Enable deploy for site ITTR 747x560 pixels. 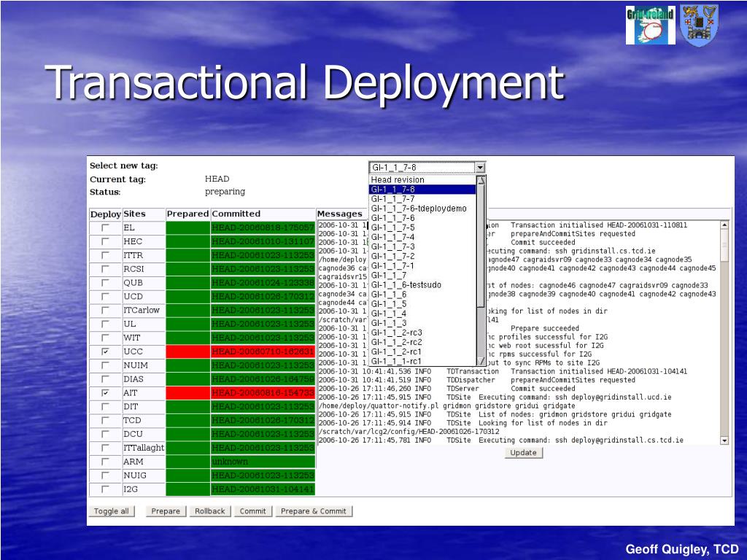105,255
